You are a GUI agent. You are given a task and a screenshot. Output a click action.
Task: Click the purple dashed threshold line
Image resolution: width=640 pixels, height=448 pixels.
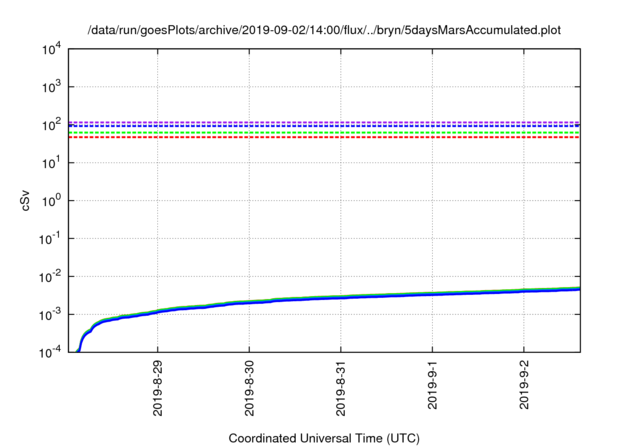click(324, 122)
